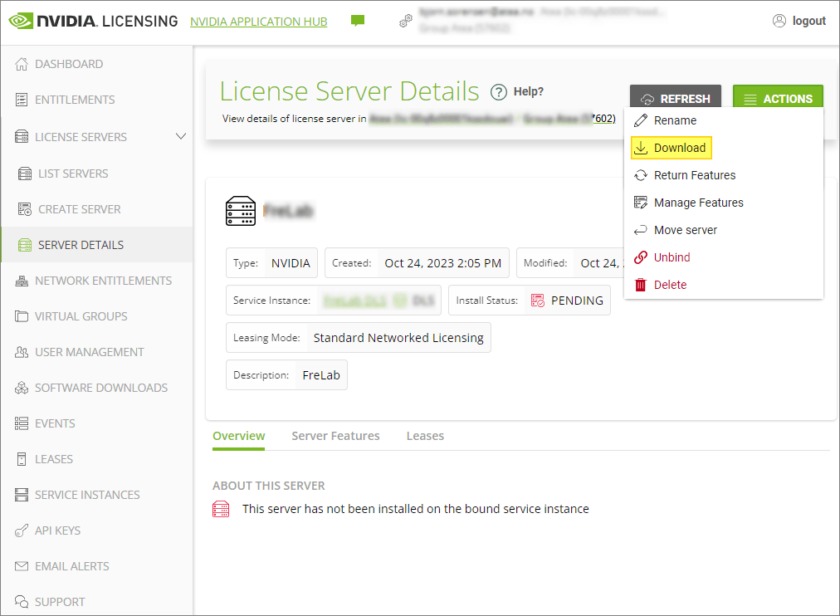This screenshot has height=616, width=840.
Task: Click the Email Alerts envelope icon
Action: coord(22,566)
